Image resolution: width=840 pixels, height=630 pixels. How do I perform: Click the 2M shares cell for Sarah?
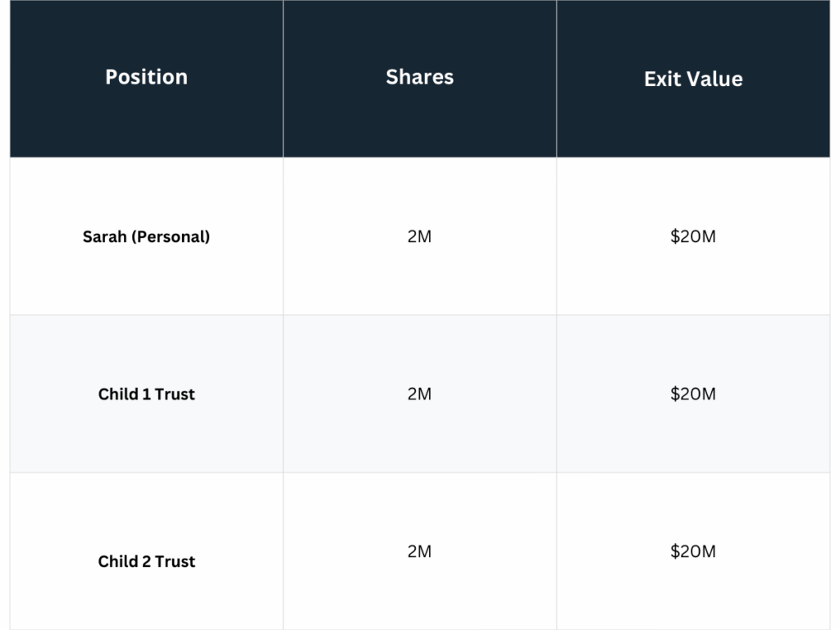(419, 236)
